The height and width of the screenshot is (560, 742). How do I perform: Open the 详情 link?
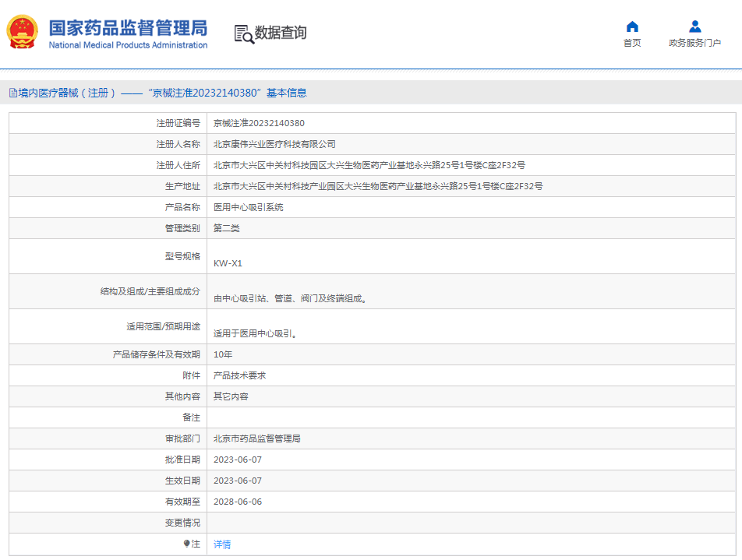tap(222, 544)
